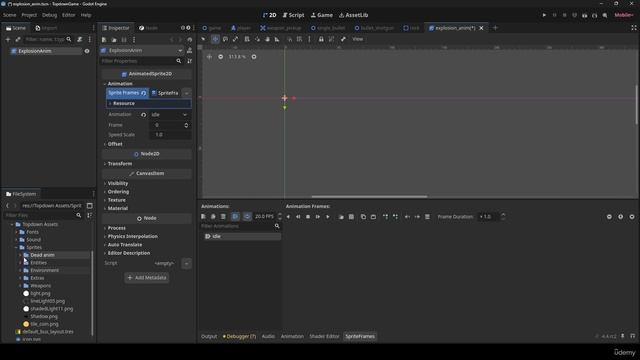Zoom out the 2D viewport
640x360 pixels.
[220, 57]
